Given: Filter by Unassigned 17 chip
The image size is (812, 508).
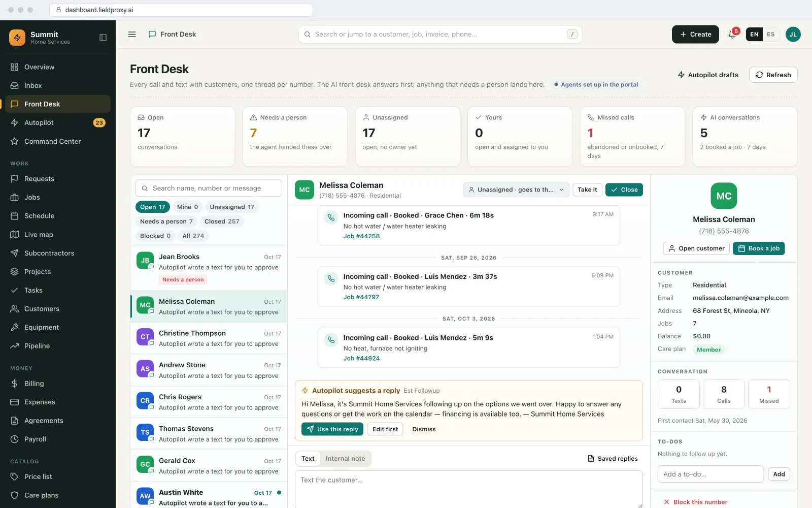Looking at the screenshot, I should coord(232,207).
